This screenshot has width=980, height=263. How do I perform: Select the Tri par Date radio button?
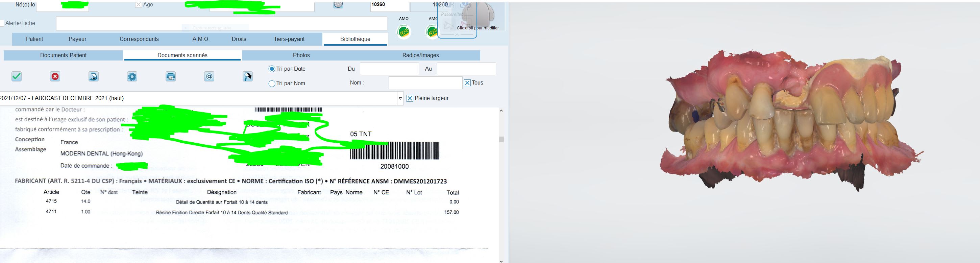[x=272, y=69]
